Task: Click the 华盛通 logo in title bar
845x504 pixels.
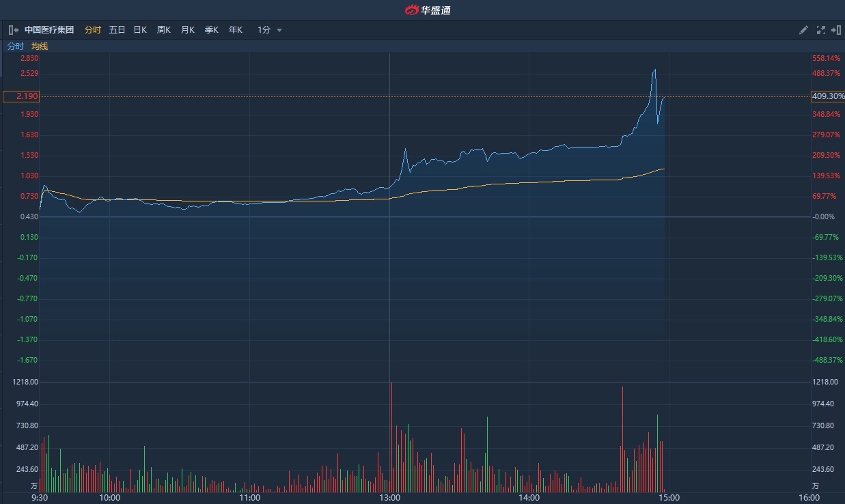Action: tap(428, 10)
